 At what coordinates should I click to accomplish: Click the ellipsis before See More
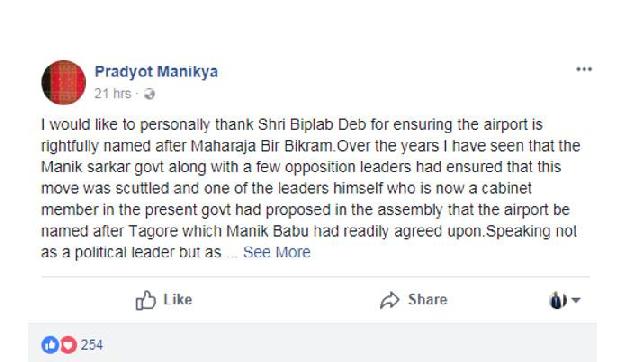(232, 253)
